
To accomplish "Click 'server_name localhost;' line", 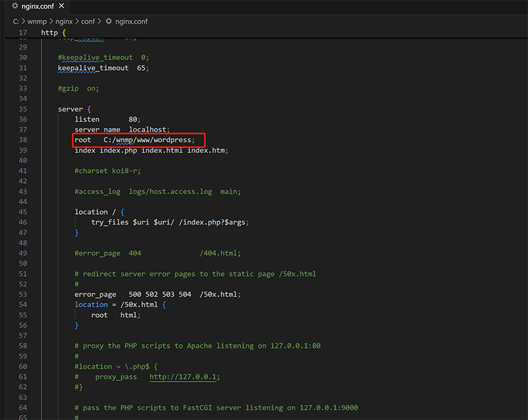I will [x=122, y=129].
